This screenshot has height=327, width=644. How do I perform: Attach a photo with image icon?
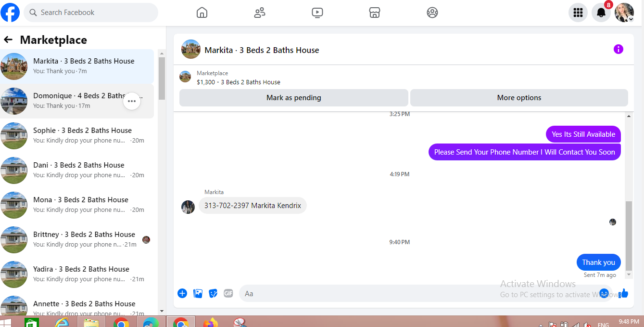[x=198, y=293]
